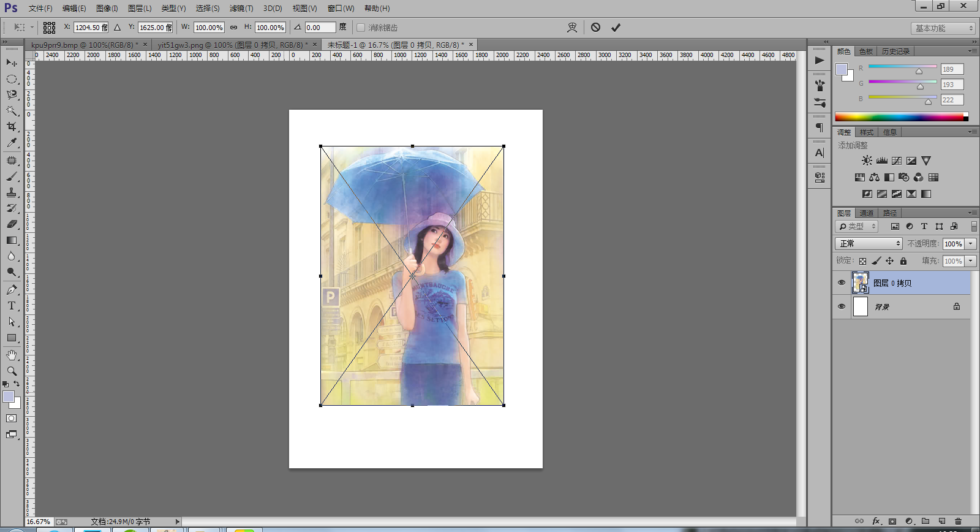This screenshot has width=980, height=532.
Task: Add a Color Balance adjustment
Action: (x=875, y=177)
